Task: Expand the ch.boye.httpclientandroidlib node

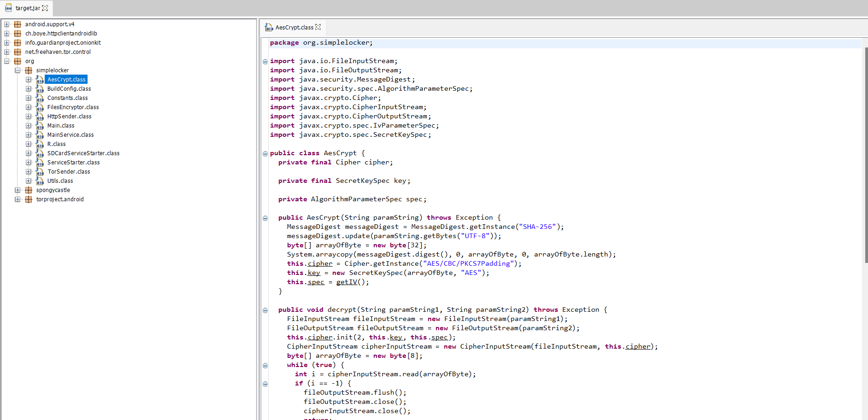Action: [x=7, y=34]
